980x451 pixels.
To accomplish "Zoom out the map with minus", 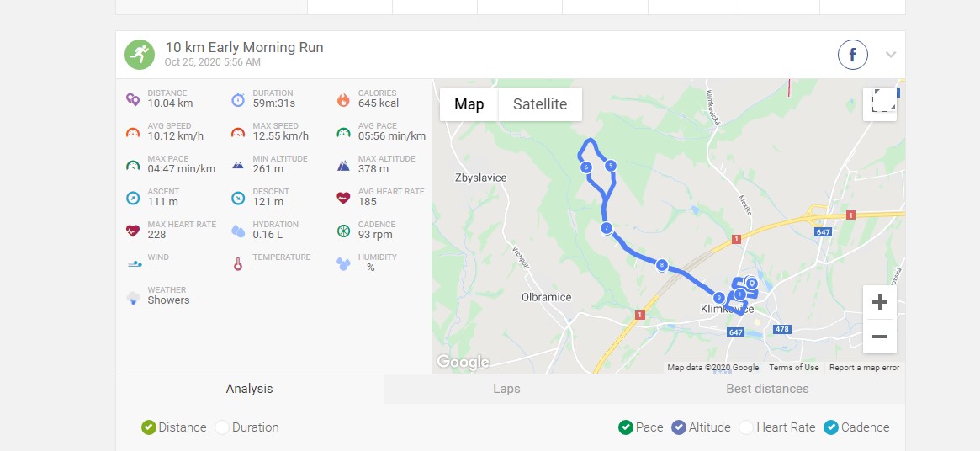I will tap(880, 337).
